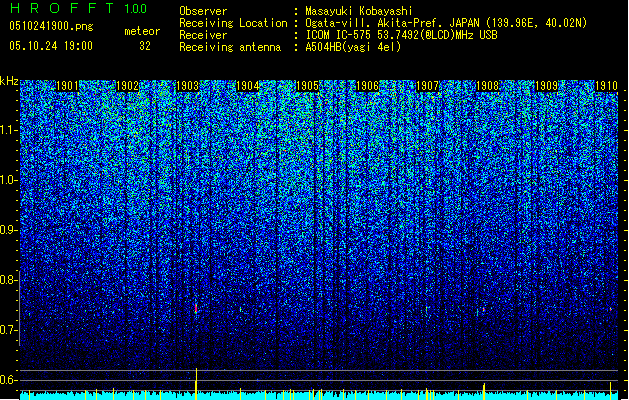The height and width of the screenshot is (400, 629).
Task: Click the 1903 time marker
Action: [x=187, y=86]
